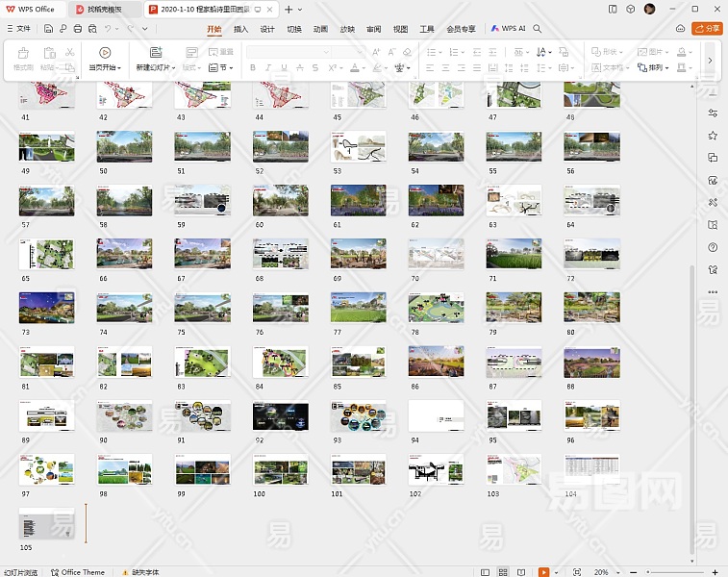Click the search magnifier icon beside WPS AI

pyautogui.click(x=538, y=29)
